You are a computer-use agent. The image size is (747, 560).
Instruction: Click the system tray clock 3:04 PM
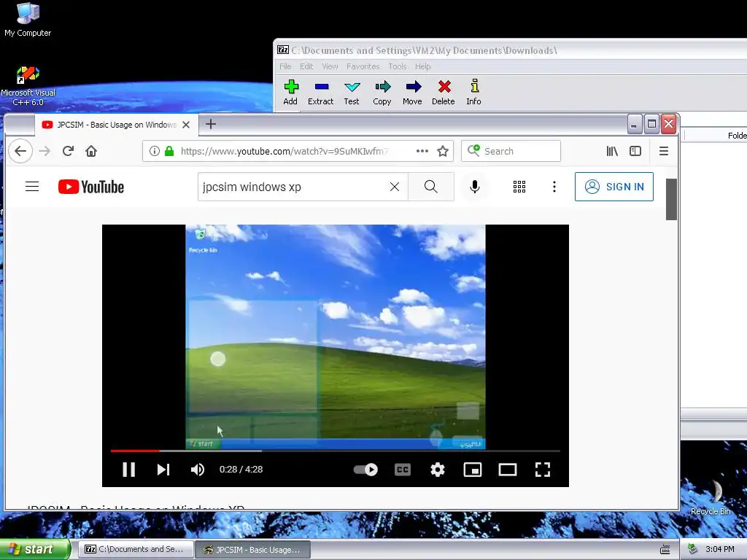click(720, 549)
